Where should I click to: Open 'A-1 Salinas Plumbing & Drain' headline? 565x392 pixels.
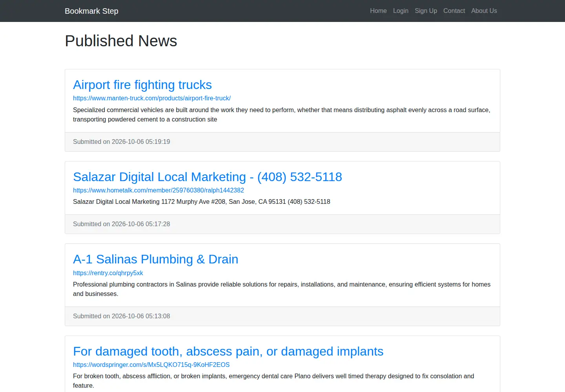(x=156, y=259)
